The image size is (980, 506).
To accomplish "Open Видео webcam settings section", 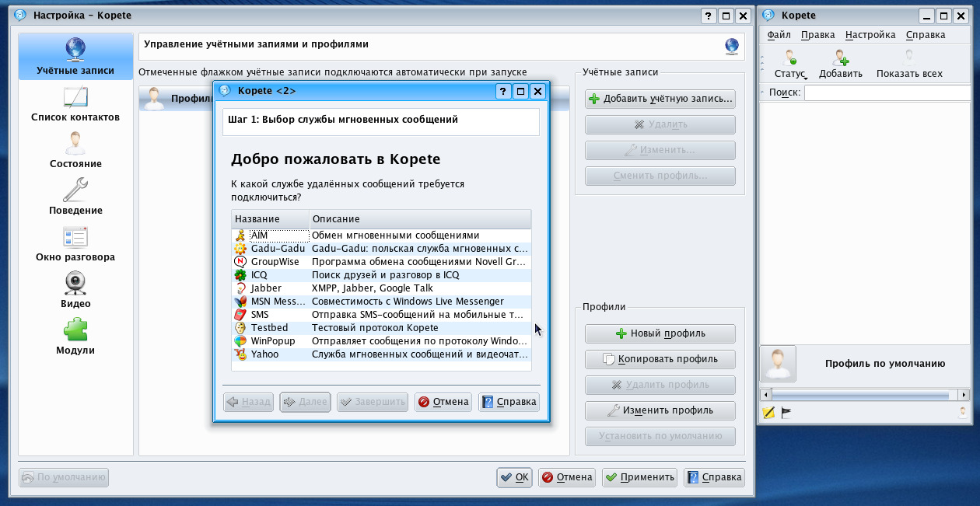I will pos(75,291).
